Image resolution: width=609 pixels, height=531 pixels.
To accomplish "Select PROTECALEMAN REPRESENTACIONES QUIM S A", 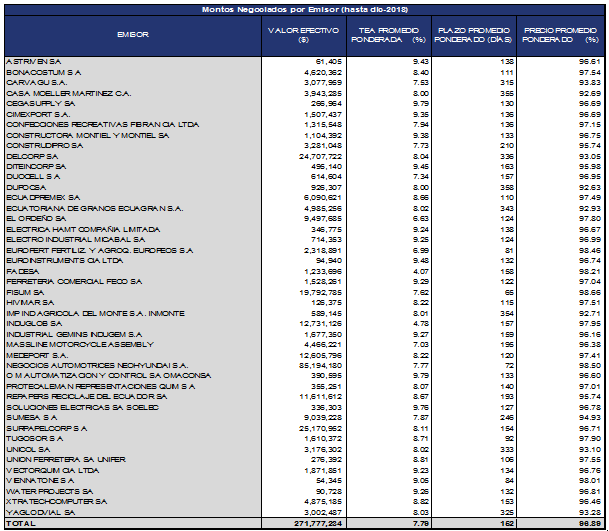I will pyautogui.click(x=101, y=387).
